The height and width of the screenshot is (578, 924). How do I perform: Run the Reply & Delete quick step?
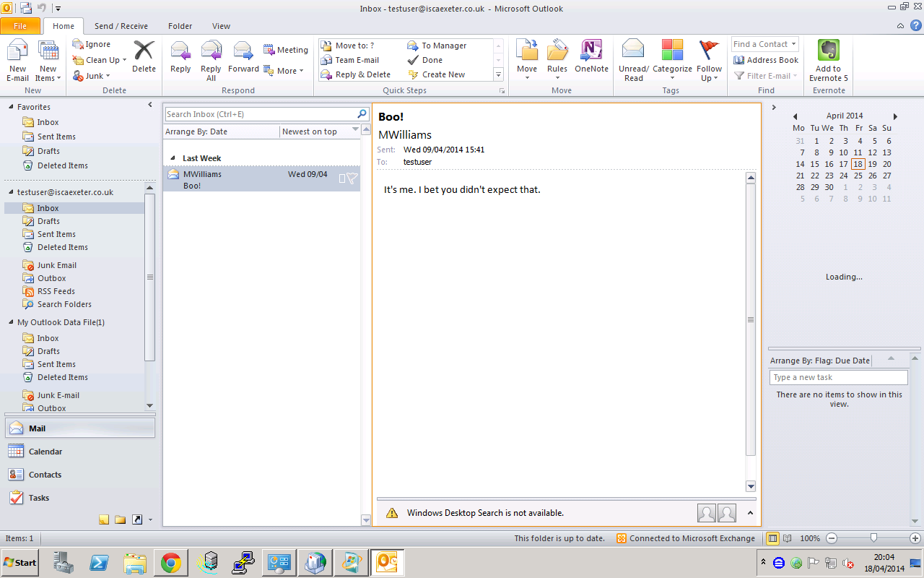coord(356,74)
